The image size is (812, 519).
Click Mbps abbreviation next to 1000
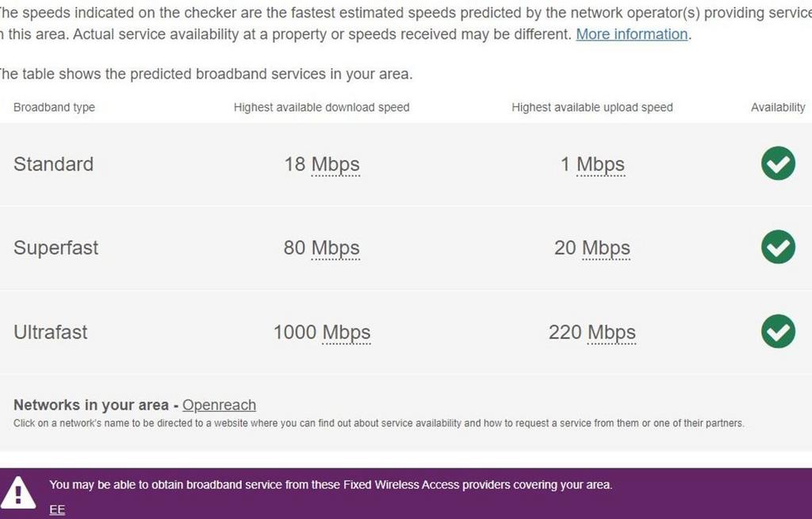coord(347,332)
